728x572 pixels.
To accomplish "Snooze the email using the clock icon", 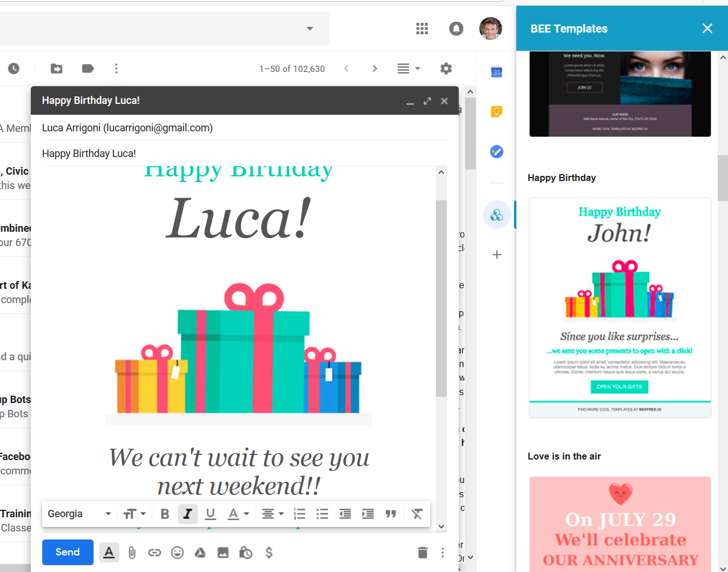I will point(13,69).
